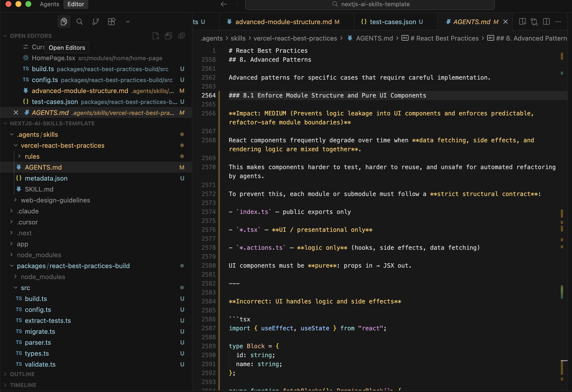Open the Markdown preview to the side icon
Screen dimensions: 572x392
tap(523, 22)
